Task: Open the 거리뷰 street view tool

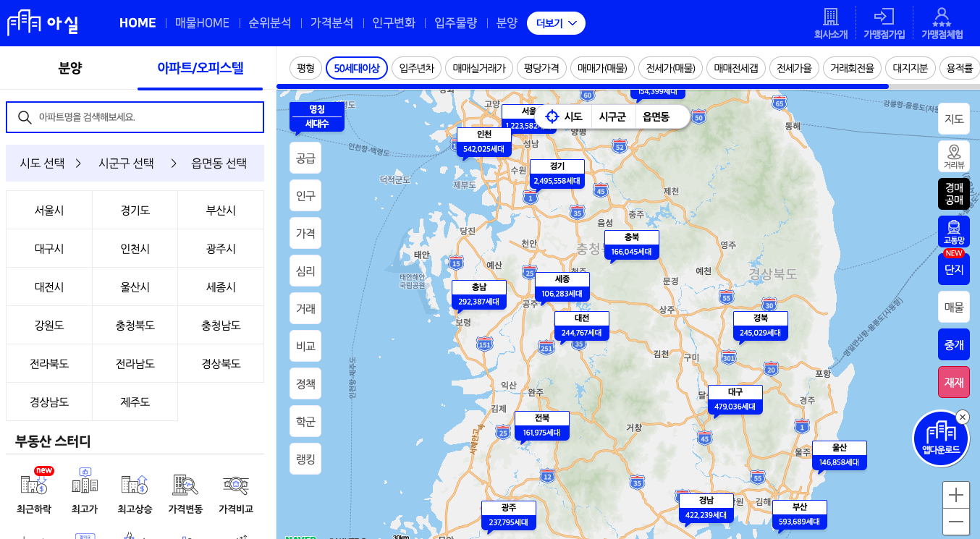Action: point(953,156)
